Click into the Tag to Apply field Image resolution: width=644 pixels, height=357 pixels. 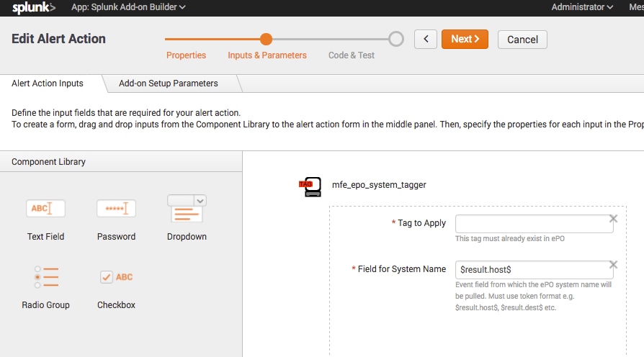(534, 224)
